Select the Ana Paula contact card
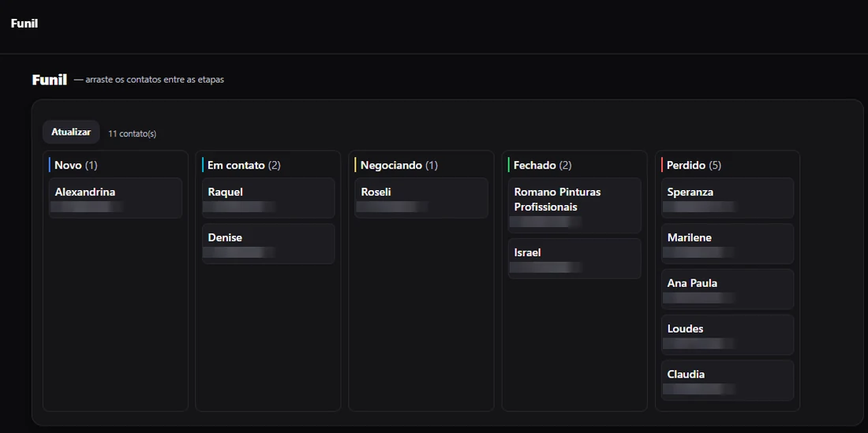 pos(728,289)
